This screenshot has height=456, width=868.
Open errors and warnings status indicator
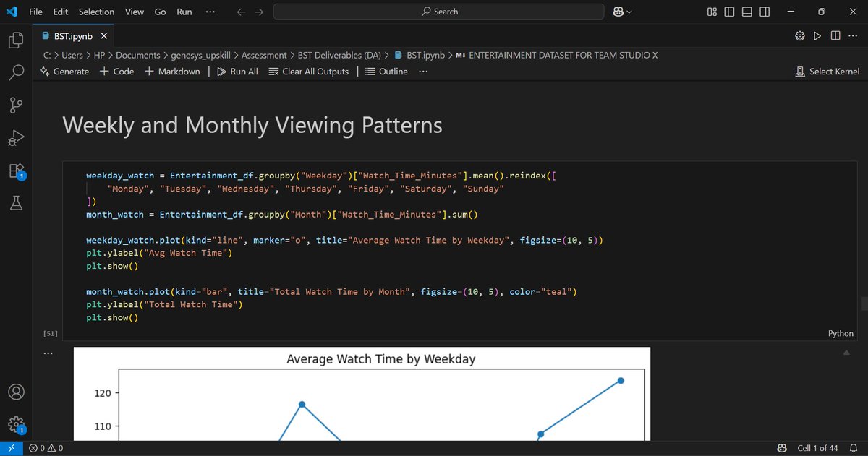pyautogui.click(x=46, y=448)
